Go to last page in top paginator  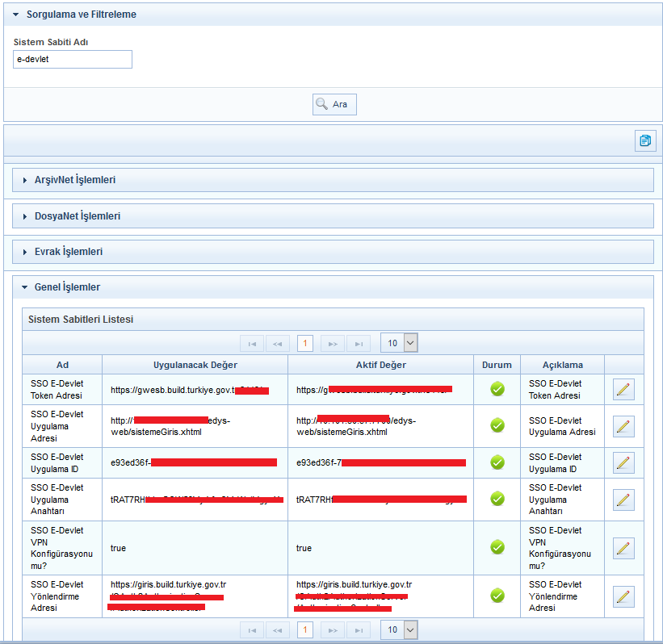pos(359,344)
